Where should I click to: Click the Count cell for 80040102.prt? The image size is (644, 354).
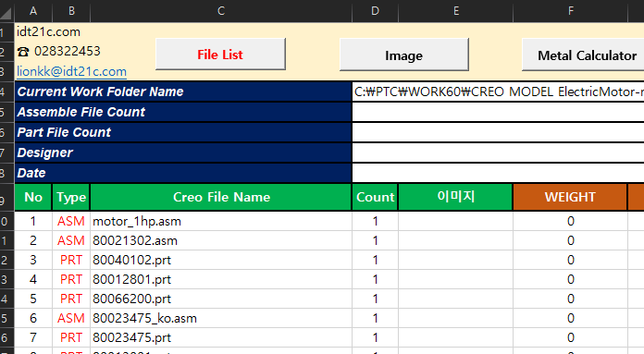[375, 260]
